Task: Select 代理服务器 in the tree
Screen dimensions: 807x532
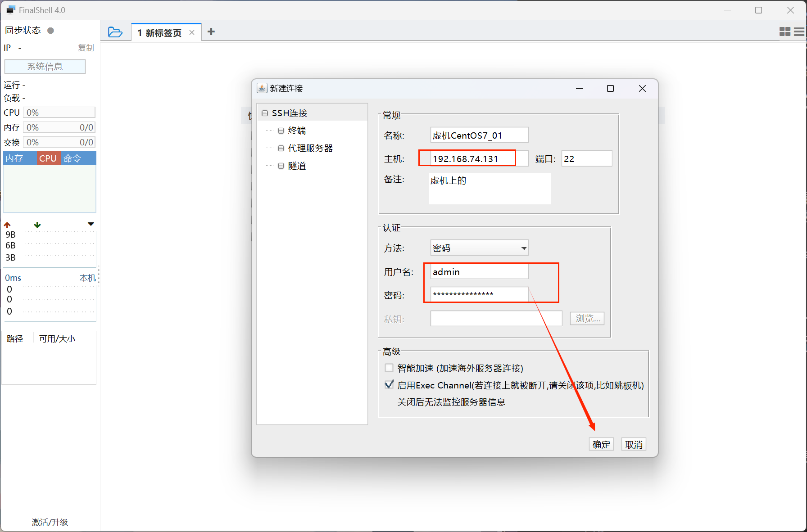Action: (x=310, y=148)
